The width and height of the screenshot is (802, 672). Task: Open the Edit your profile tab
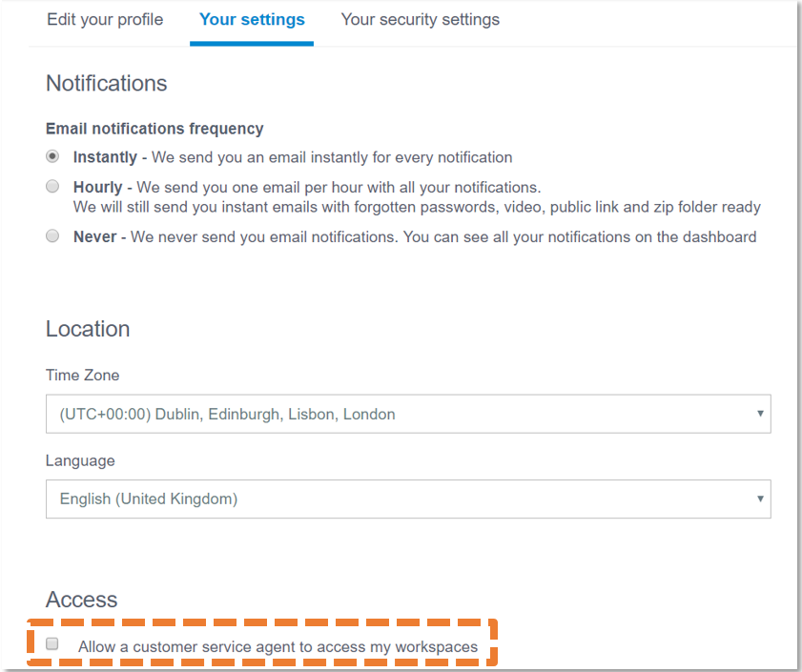pyautogui.click(x=105, y=19)
